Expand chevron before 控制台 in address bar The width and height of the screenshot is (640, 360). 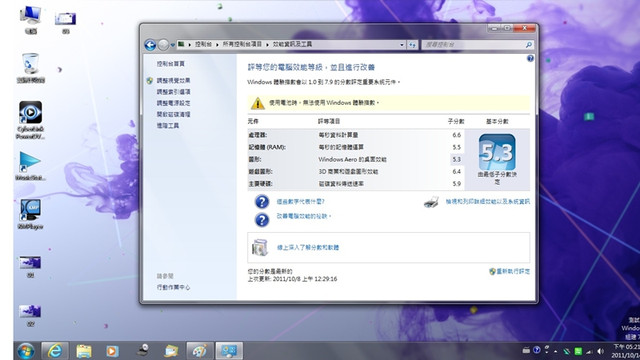pos(190,44)
